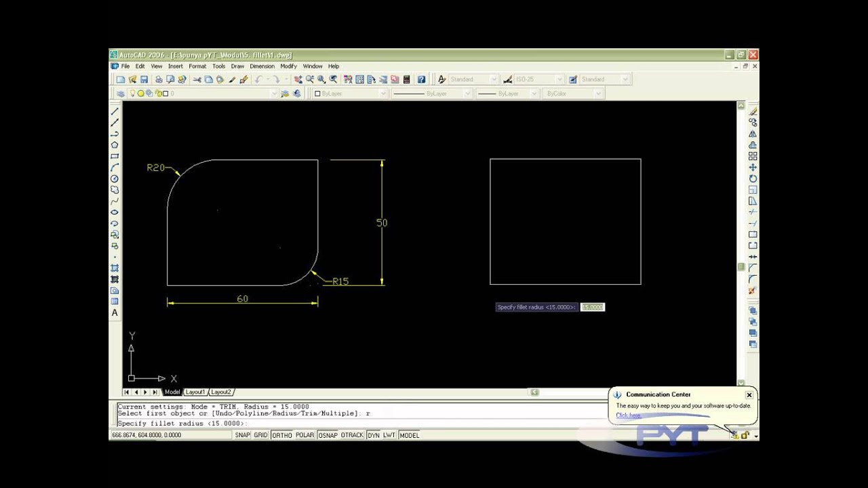Select the Hatch tool

pyautogui.click(x=115, y=268)
